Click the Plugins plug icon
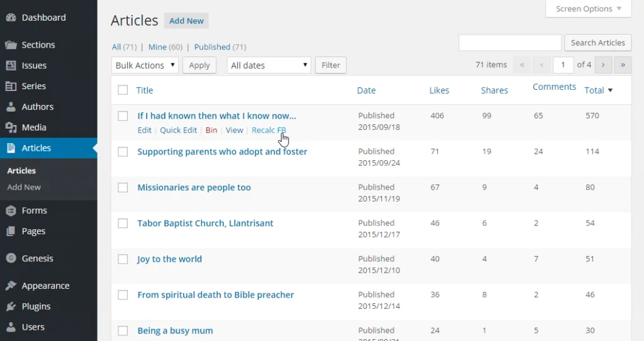This screenshot has height=341, width=644. (x=11, y=306)
